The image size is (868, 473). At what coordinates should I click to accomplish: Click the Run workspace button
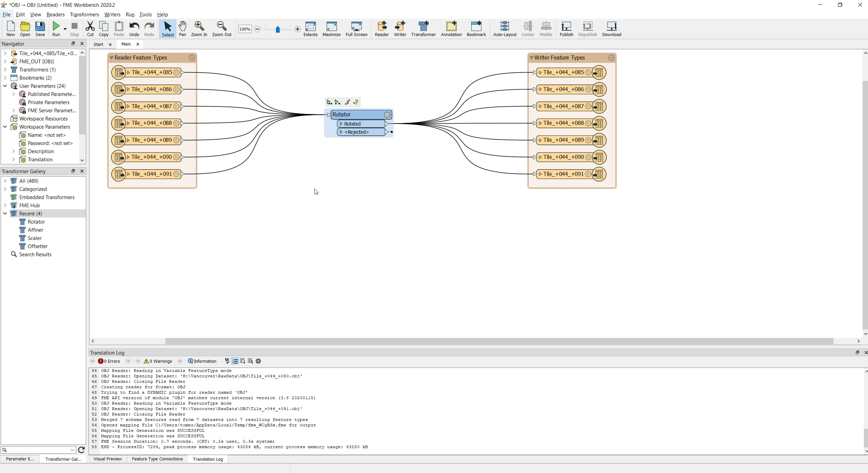coord(56,29)
